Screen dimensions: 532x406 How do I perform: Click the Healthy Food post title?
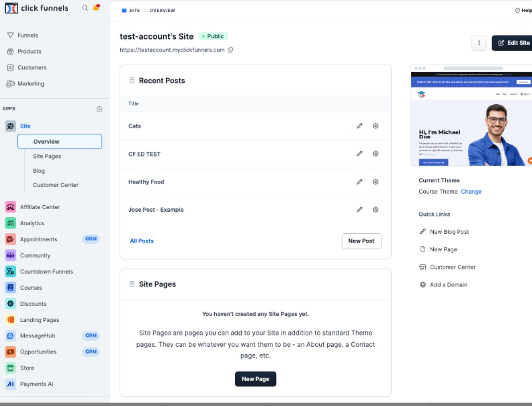146,182
